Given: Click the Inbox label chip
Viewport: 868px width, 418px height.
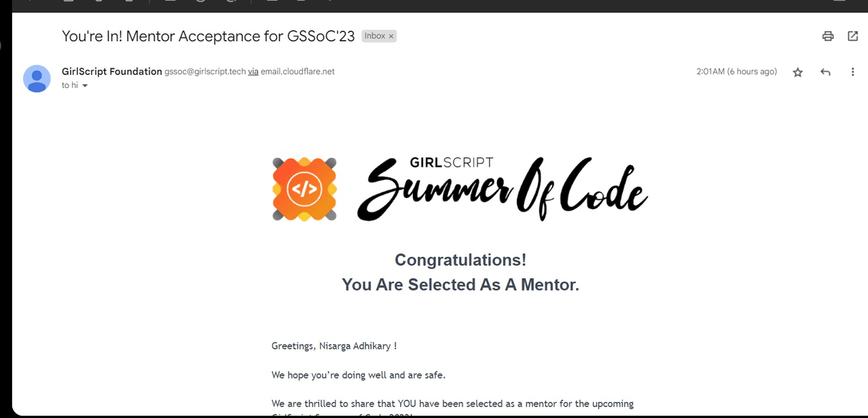Looking at the screenshot, I should point(374,37).
